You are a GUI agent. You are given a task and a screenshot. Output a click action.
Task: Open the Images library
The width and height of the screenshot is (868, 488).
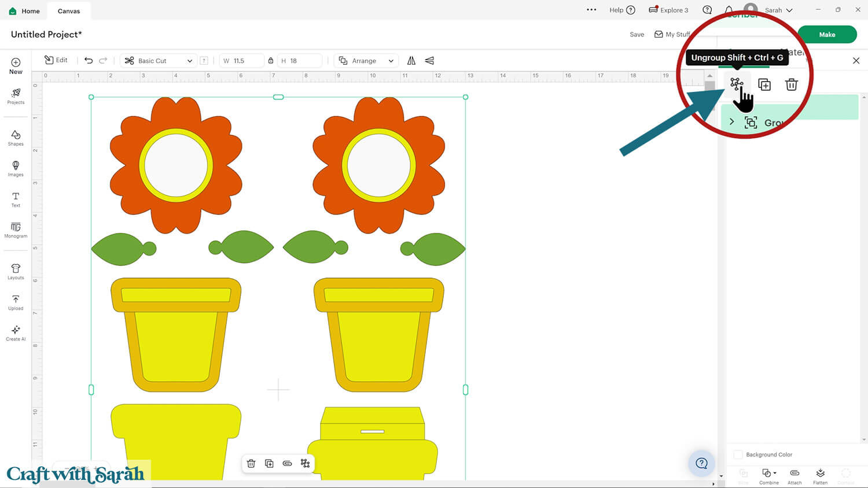pyautogui.click(x=16, y=168)
